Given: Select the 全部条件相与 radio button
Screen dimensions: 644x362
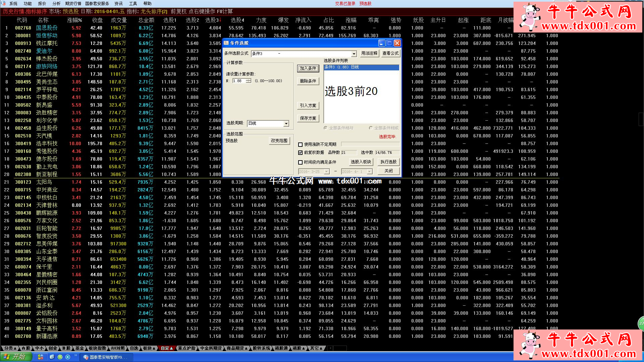Looking at the screenshot, I should click(326, 128).
